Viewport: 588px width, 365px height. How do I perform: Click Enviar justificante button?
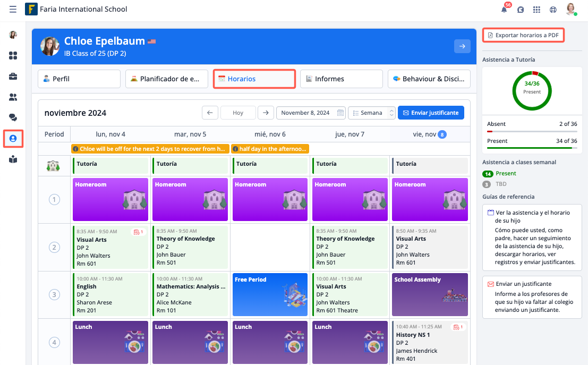[x=431, y=113]
